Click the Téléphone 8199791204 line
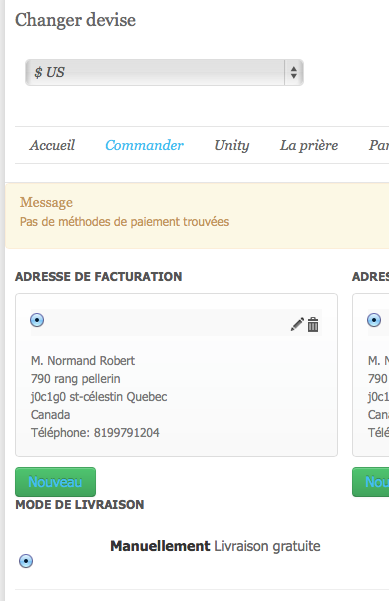This screenshot has height=601, width=389. pos(95,433)
